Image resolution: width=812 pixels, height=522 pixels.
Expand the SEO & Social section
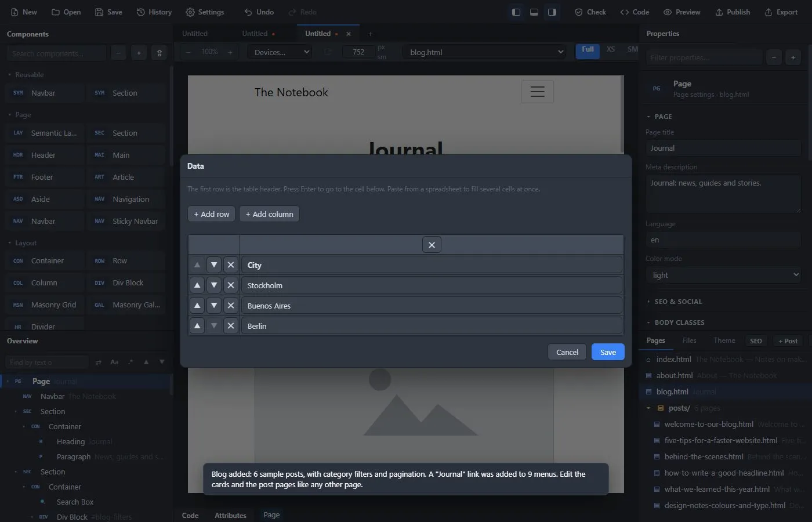[x=677, y=302]
